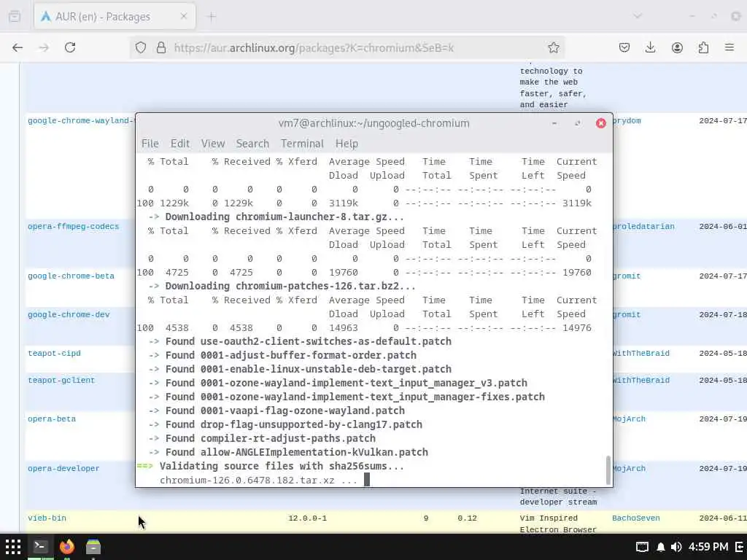Open the tracking protection shield icon

(141, 47)
